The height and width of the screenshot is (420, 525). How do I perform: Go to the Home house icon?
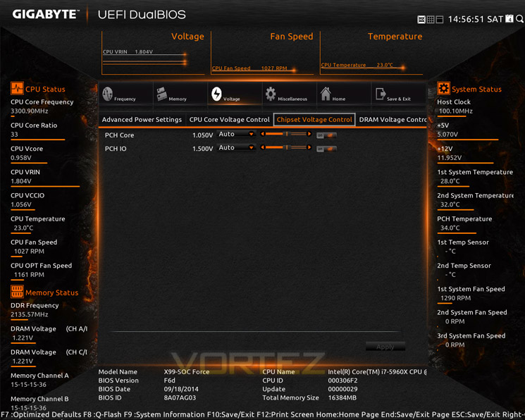pyautogui.click(x=326, y=94)
